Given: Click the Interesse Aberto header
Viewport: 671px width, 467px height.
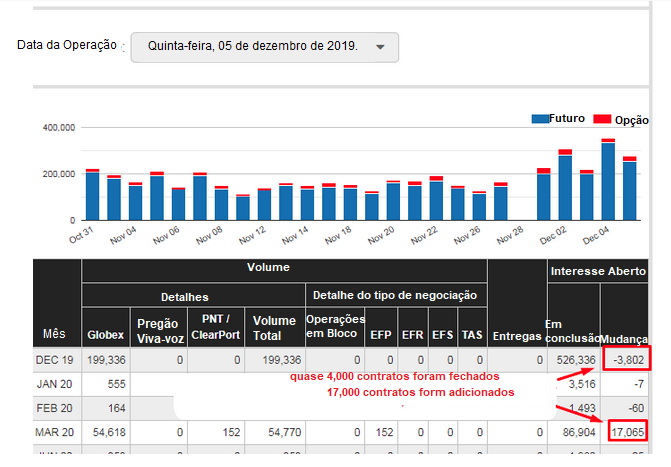Looking at the screenshot, I should click(598, 271).
